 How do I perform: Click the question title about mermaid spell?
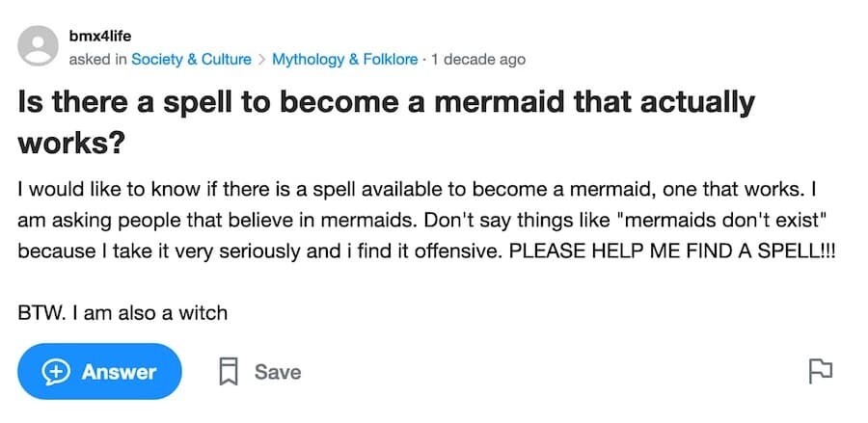(386, 122)
